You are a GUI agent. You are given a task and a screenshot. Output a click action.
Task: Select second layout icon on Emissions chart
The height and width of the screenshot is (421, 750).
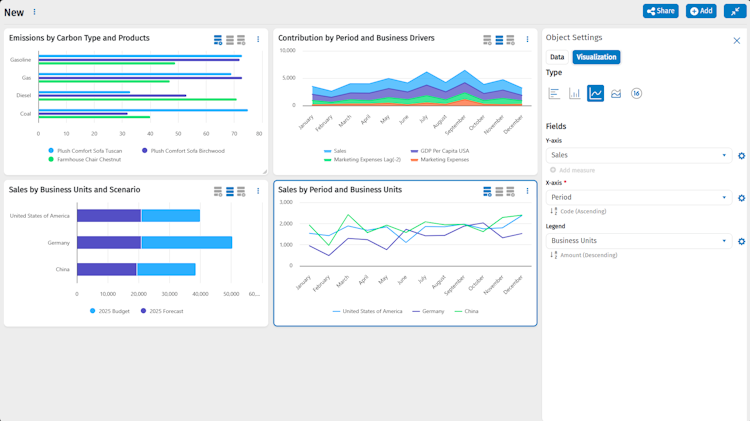230,40
